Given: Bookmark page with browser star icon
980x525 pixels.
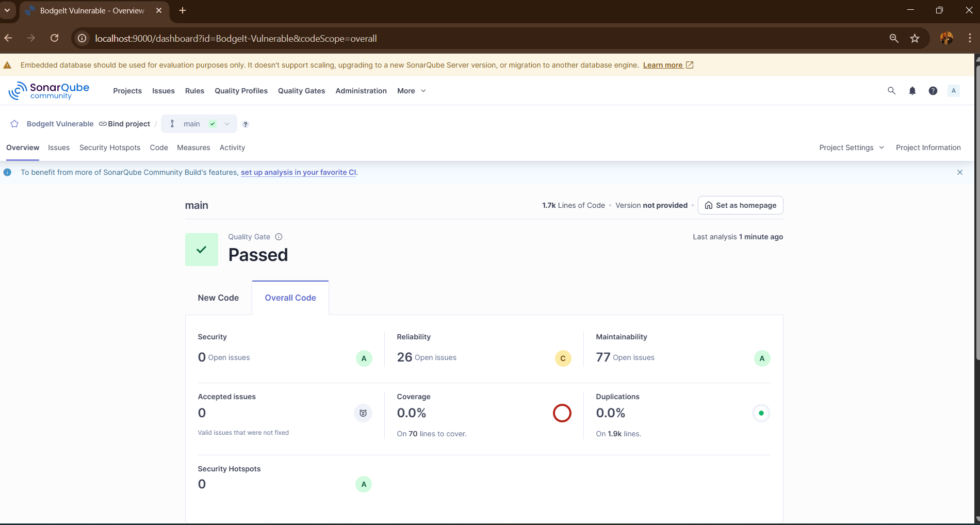Looking at the screenshot, I should coord(914,39).
